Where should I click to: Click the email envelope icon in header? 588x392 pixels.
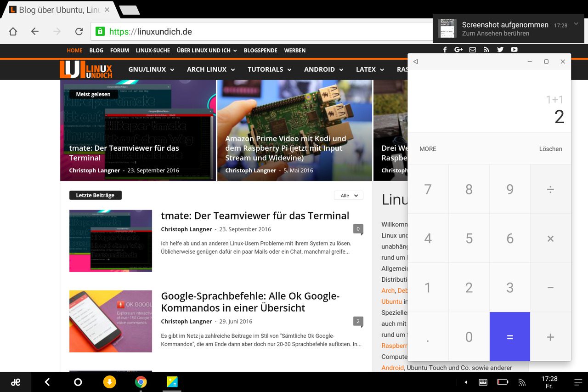point(472,50)
